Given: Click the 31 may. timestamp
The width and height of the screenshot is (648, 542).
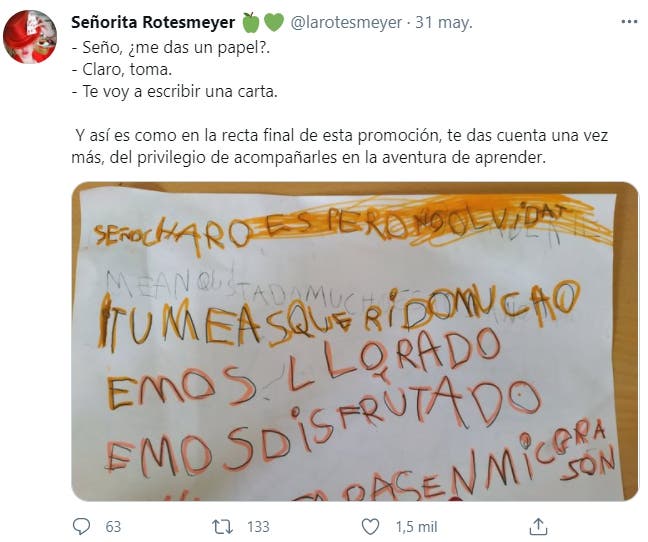Looking at the screenshot, I should [443, 22].
